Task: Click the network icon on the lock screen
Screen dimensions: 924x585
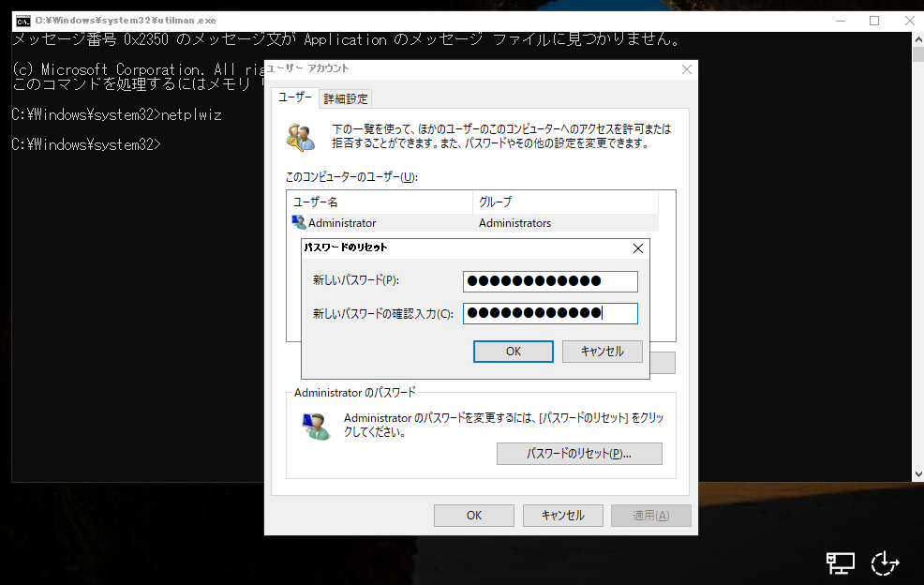Action: (x=840, y=563)
